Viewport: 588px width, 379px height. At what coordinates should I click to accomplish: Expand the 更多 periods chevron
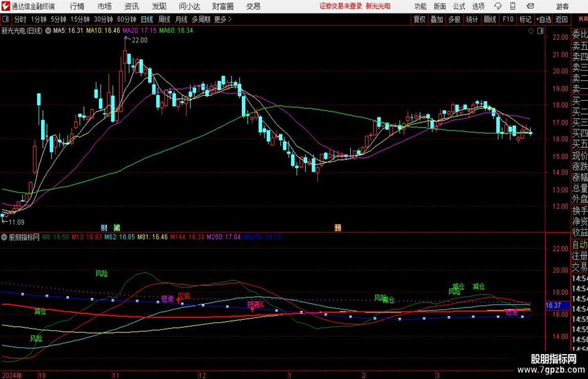click(x=230, y=19)
